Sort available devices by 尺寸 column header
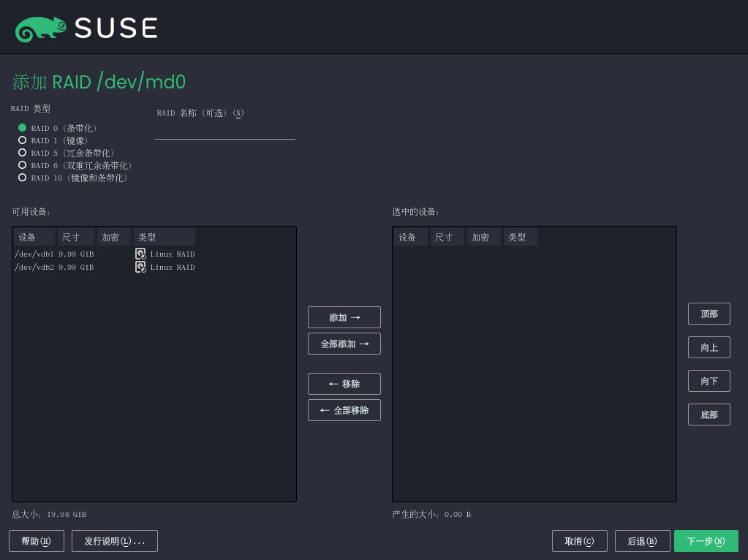The height and width of the screenshot is (560, 748). tap(75, 237)
